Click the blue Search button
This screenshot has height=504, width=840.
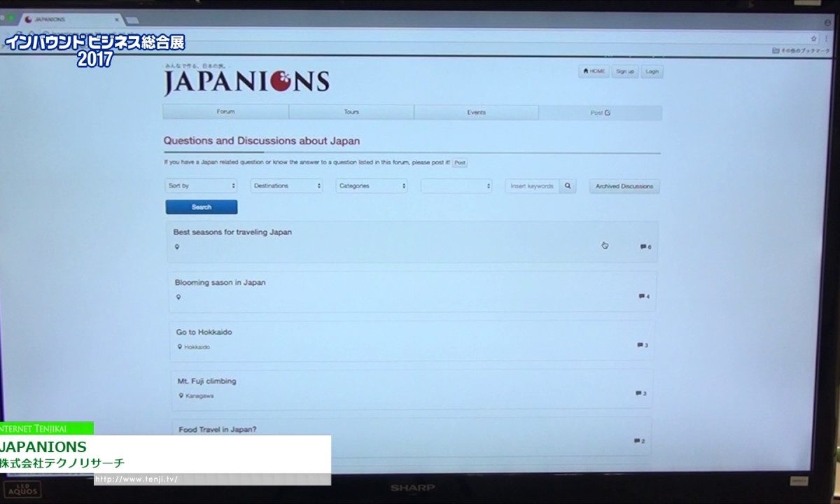201,206
